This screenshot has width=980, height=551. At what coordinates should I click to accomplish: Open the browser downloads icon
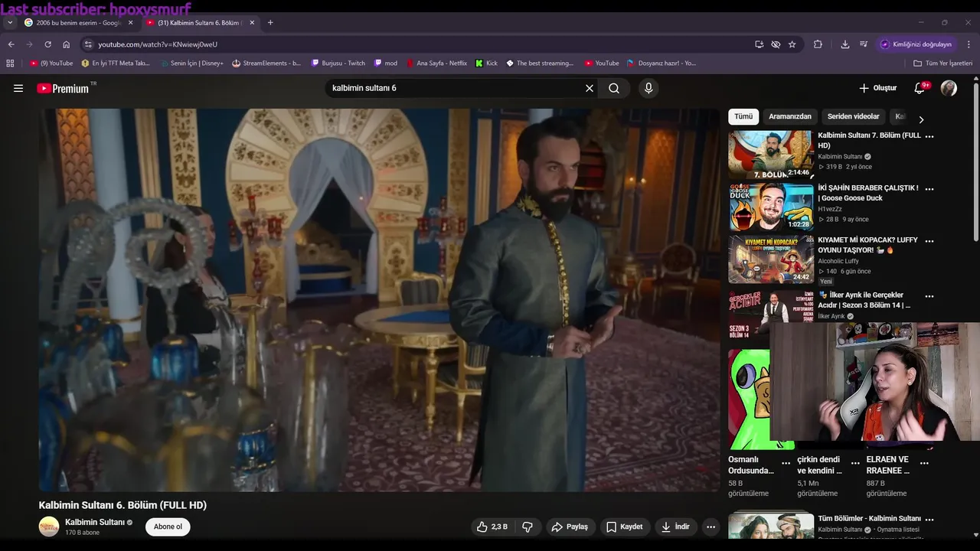pos(845,44)
